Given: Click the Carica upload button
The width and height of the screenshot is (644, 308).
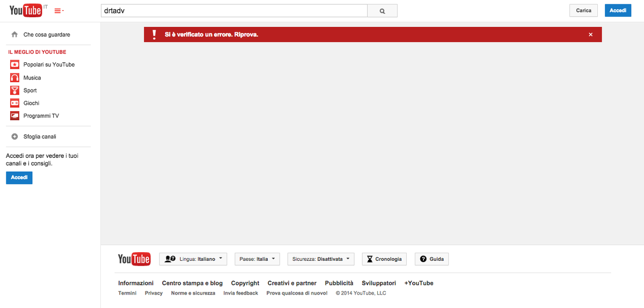Looking at the screenshot, I should (x=583, y=11).
